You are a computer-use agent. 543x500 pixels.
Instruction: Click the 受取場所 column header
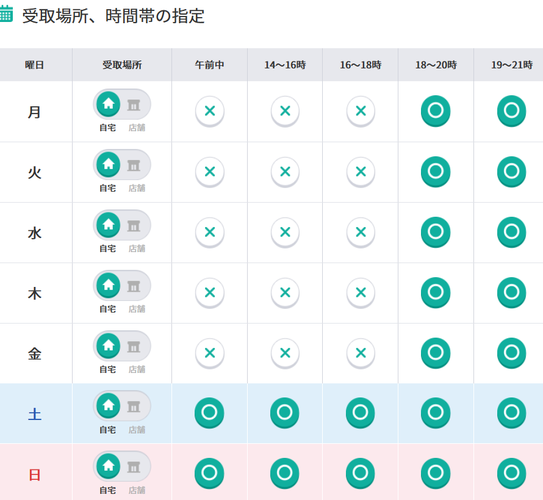click(122, 65)
